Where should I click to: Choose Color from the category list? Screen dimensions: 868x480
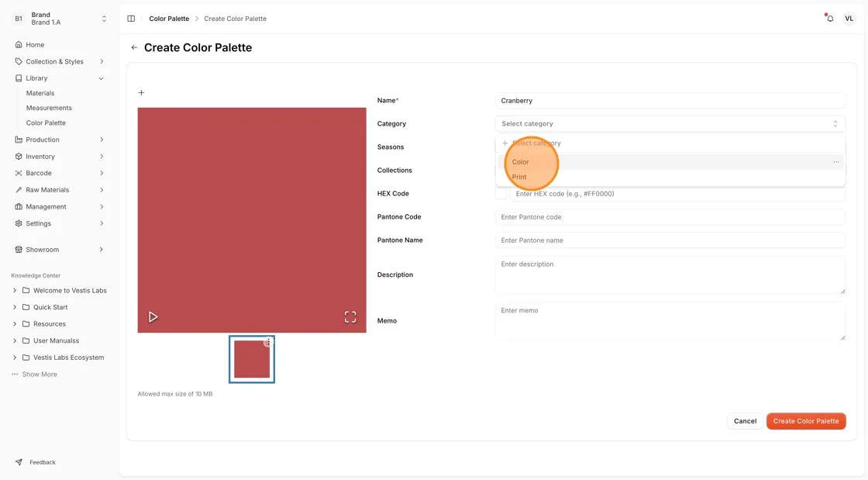pyautogui.click(x=670, y=161)
